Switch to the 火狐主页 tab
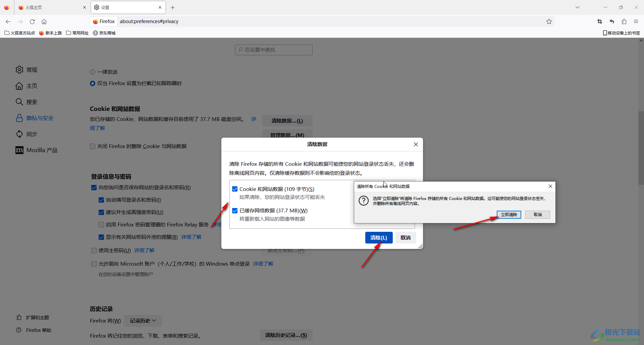644x345 pixels. coord(50,7)
